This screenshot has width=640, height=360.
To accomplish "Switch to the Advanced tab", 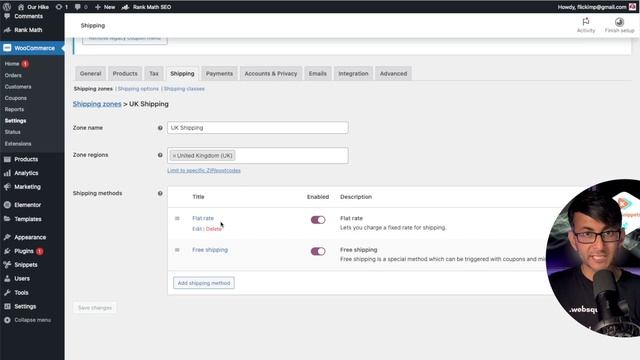I will (x=393, y=73).
